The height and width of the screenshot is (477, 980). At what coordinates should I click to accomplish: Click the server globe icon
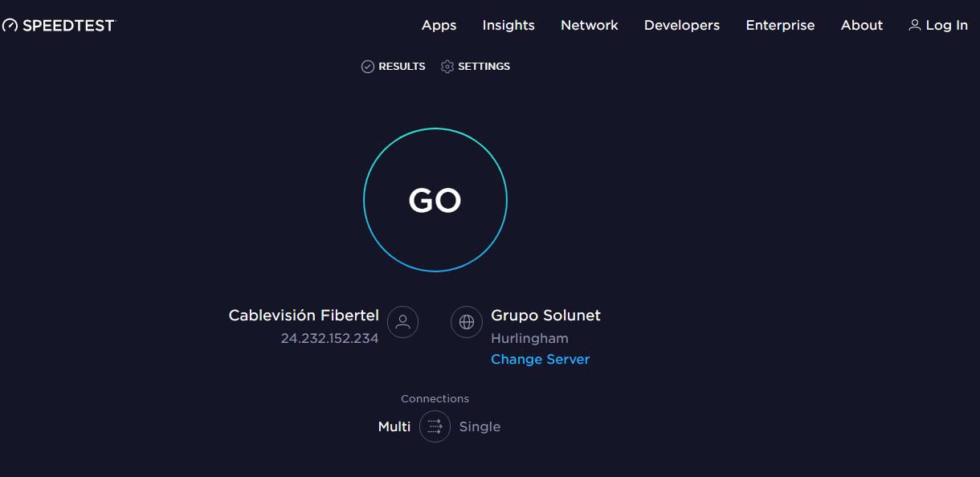coord(466,322)
